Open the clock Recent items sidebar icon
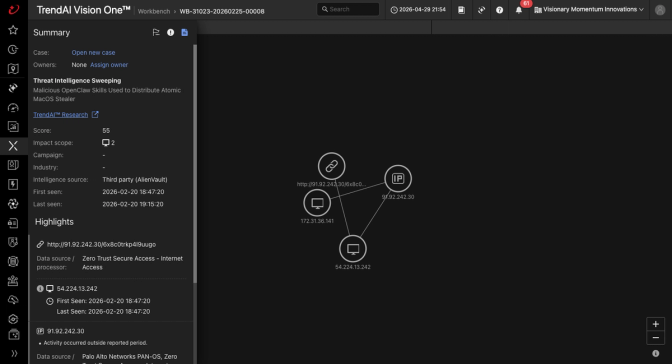Image resolution: width=672 pixels, height=364 pixels. coord(13,49)
